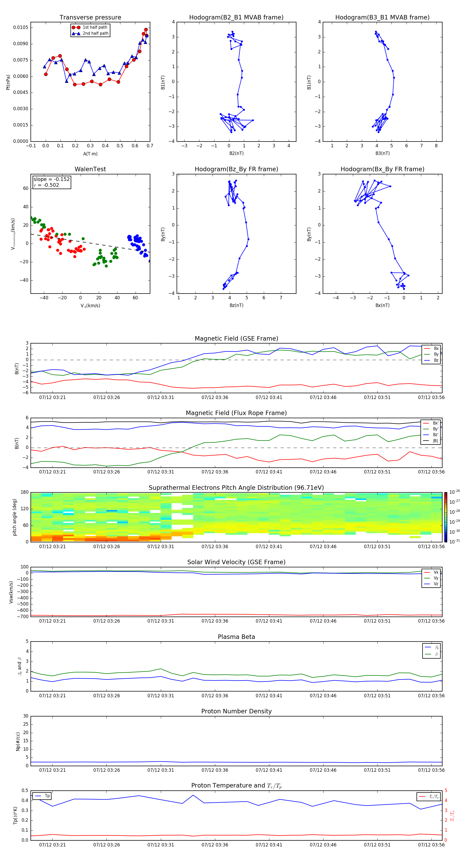The height and width of the screenshot is (868, 473).
Task: Click the 'Solar Wind Velocity (GSE Frame)' title
Action: [x=236, y=562]
